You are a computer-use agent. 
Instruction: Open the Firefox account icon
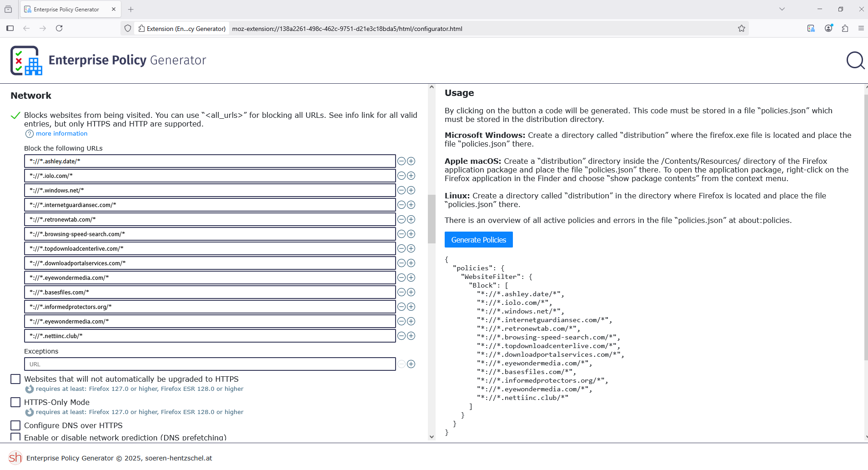click(x=829, y=28)
